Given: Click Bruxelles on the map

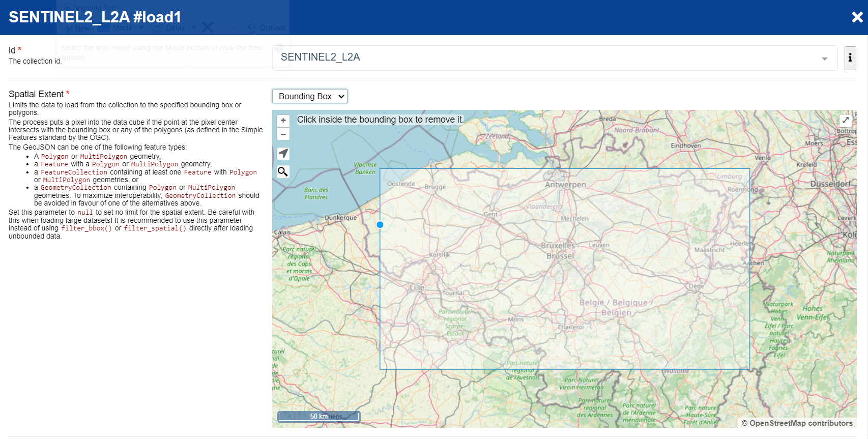Looking at the screenshot, I should pyautogui.click(x=558, y=246).
